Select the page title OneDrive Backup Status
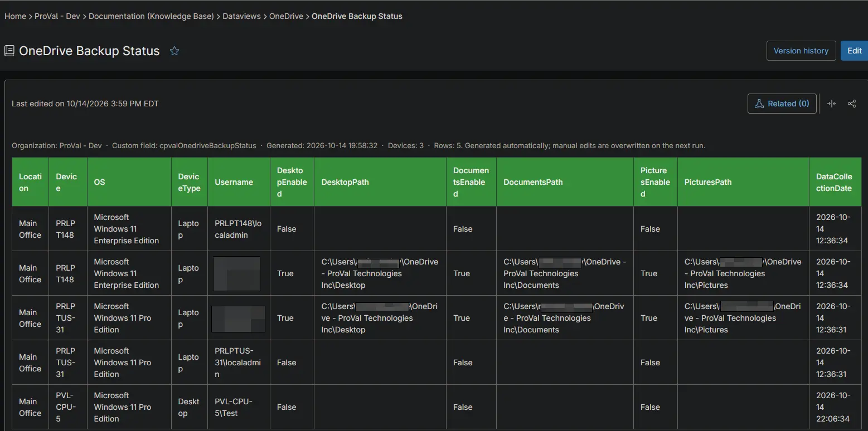 point(89,51)
